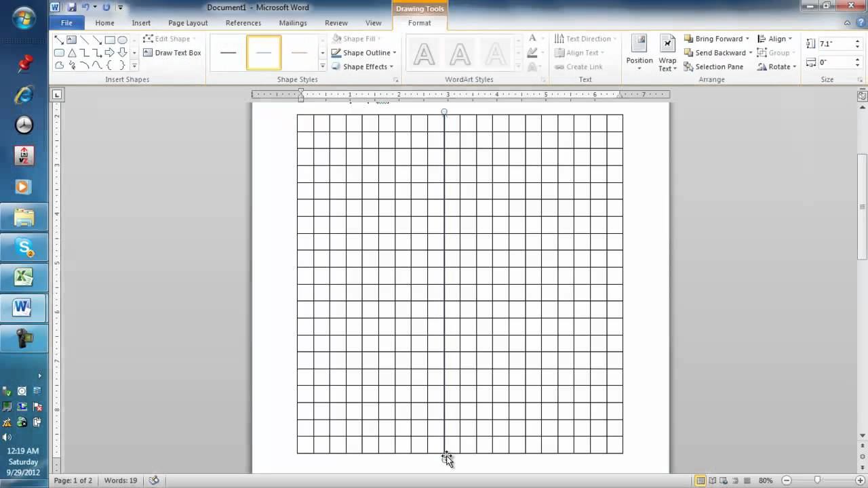Click the zoom out minus button

coord(785,481)
